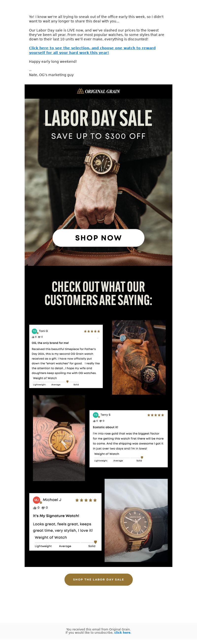Click Weight of Watch slider on Michael J review
This screenshot has width=197, height=644.
pos(66,543)
